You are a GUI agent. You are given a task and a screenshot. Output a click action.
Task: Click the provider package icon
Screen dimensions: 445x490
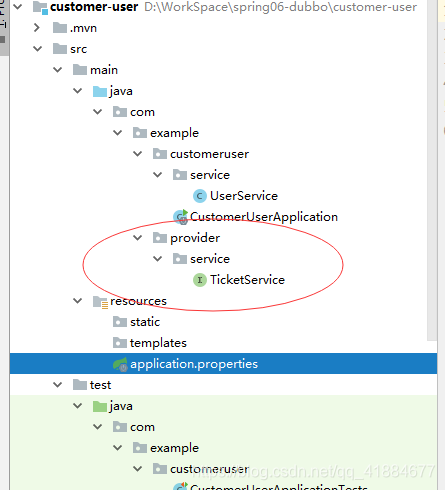point(160,238)
